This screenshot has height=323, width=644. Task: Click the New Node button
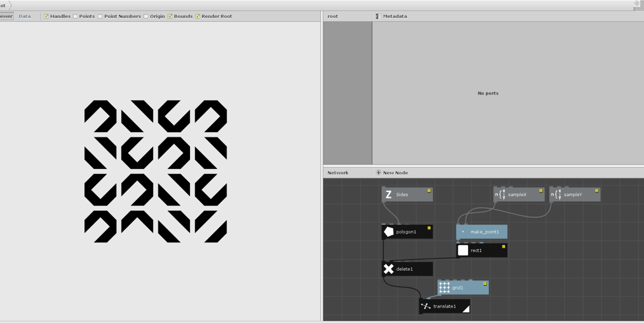[x=392, y=173]
